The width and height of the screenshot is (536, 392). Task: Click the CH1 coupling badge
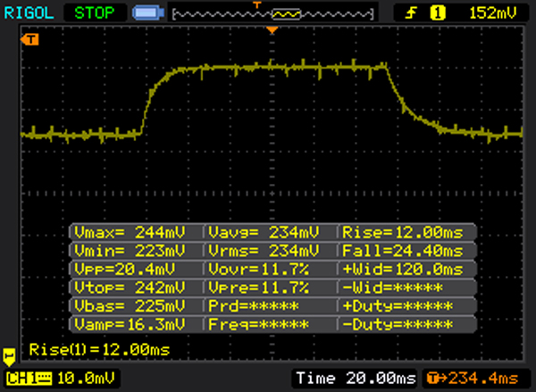29,379
